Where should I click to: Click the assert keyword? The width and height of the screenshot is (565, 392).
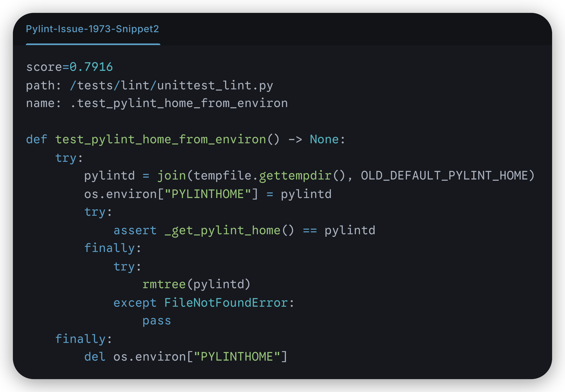point(135,230)
